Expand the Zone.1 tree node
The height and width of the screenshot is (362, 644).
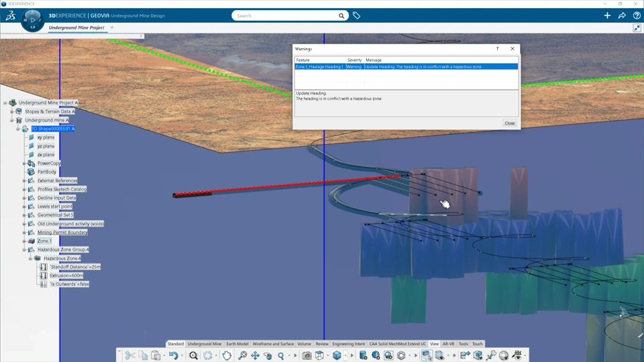tap(24, 241)
